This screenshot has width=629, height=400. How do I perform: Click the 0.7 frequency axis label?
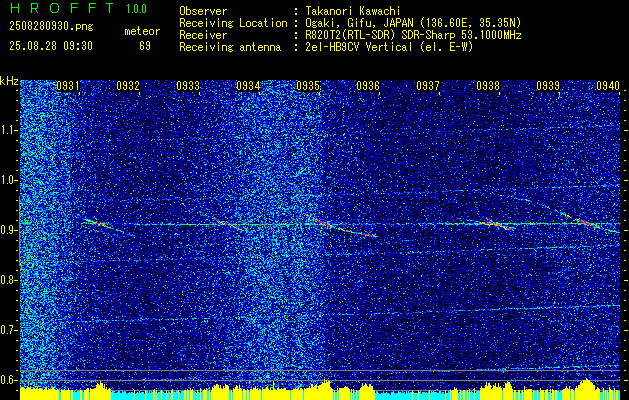(x=9, y=330)
